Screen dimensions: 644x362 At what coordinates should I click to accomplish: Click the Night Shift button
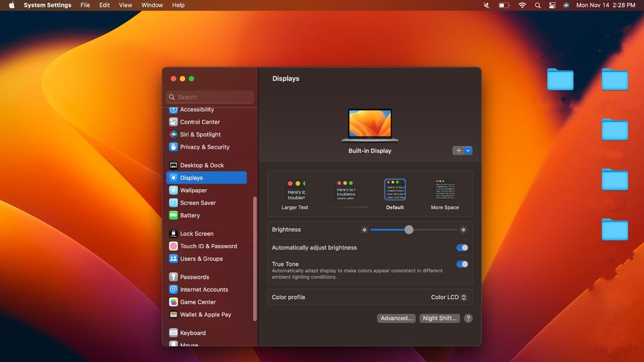click(x=440, y=318)
